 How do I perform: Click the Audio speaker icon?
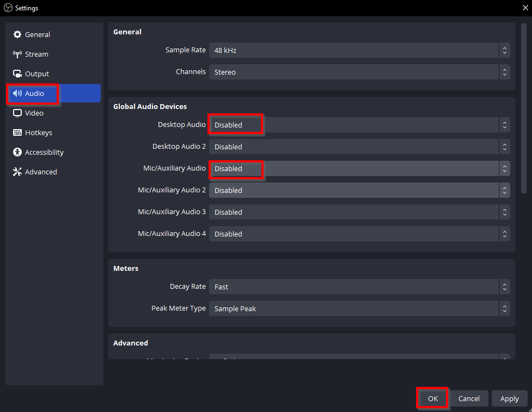(x=17, y=94)
